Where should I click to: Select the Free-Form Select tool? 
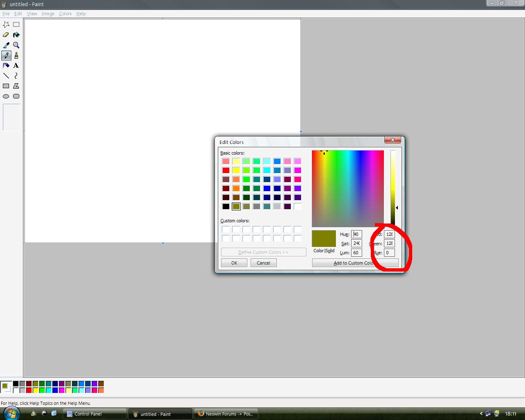point(6,25)
